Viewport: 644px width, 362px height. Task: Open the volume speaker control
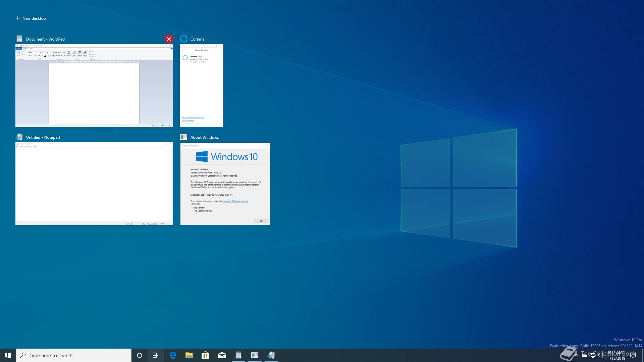tap(600, 355)
